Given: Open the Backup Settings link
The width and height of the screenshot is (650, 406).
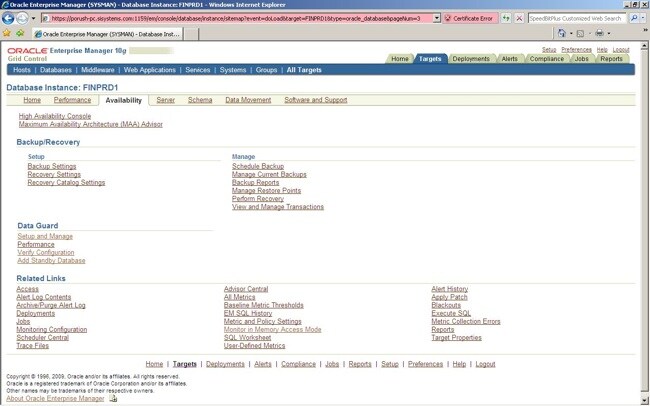Looking at the screenshot, I should (x=52, y=166).
